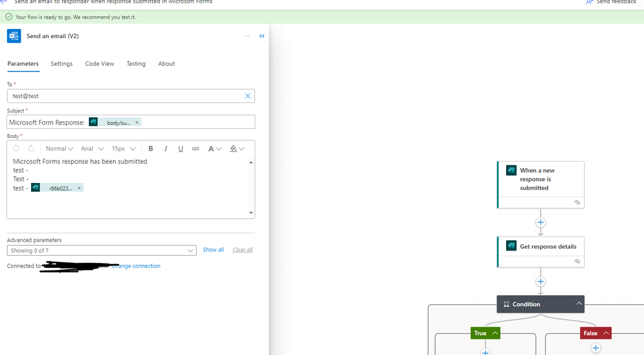Select the text Microsoft Forms response has been submitted
644x355 pixels.
click(x=80, y=161)
